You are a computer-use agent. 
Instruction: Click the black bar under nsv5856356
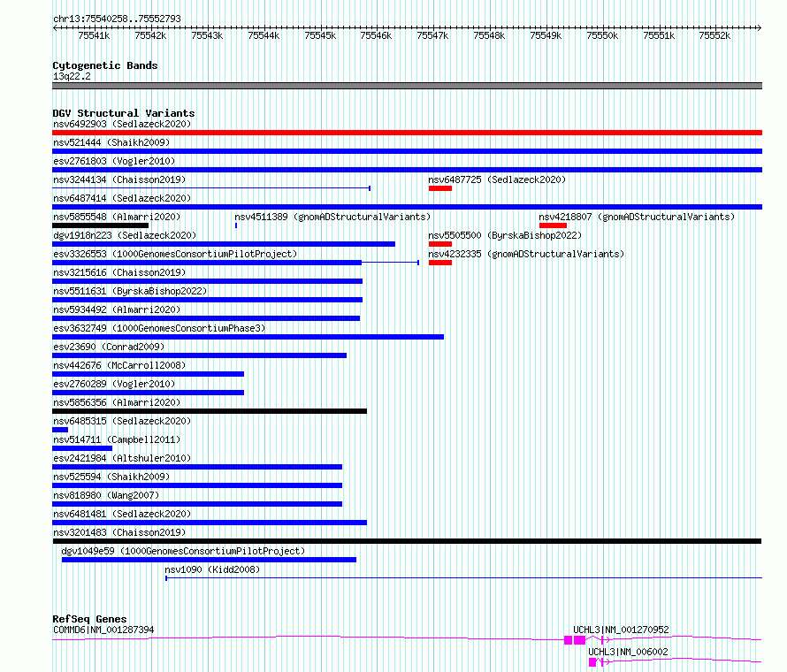[210, 411]
